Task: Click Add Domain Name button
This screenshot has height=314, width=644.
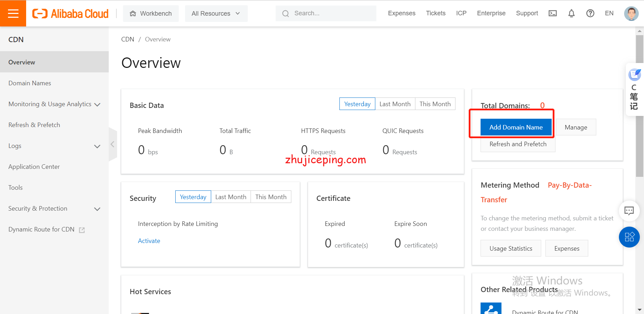Action: coord(516,127)
